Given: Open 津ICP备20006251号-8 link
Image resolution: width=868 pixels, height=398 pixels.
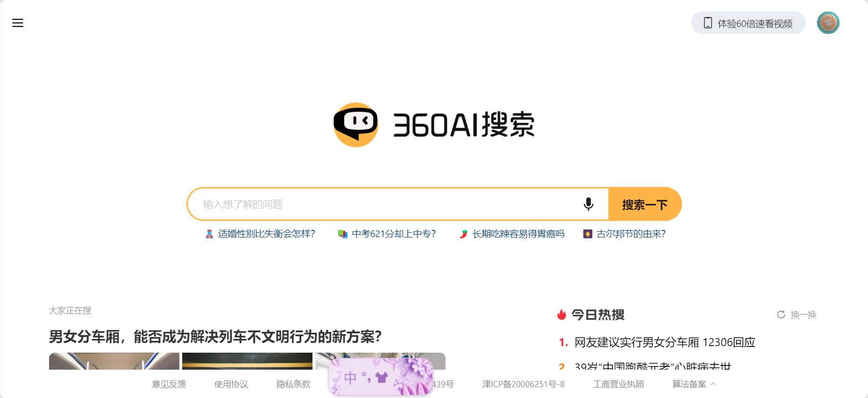Looking at the screenshot, I should pos(523,384).
